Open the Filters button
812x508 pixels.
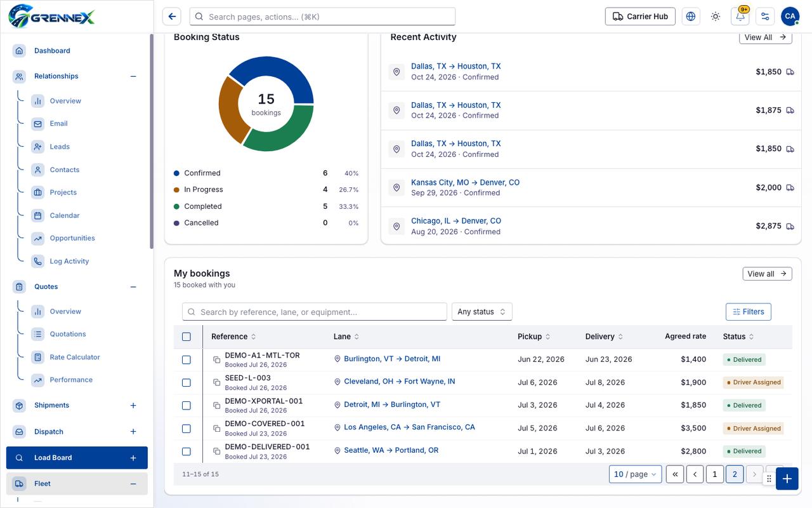(749, 312)
